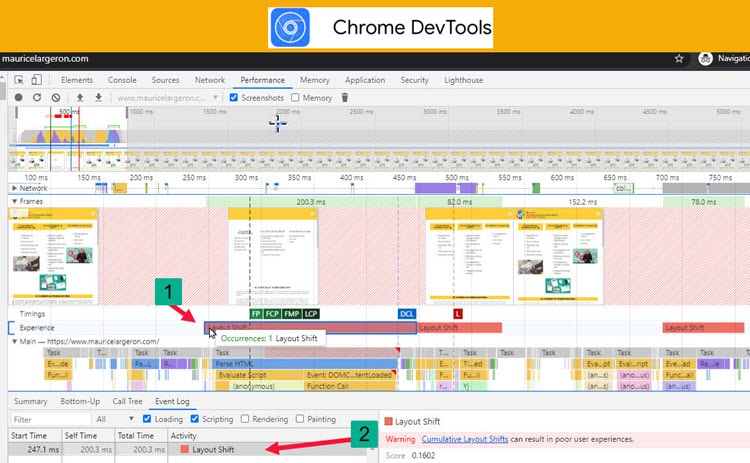Open the Security panel tab

(414, 80)
